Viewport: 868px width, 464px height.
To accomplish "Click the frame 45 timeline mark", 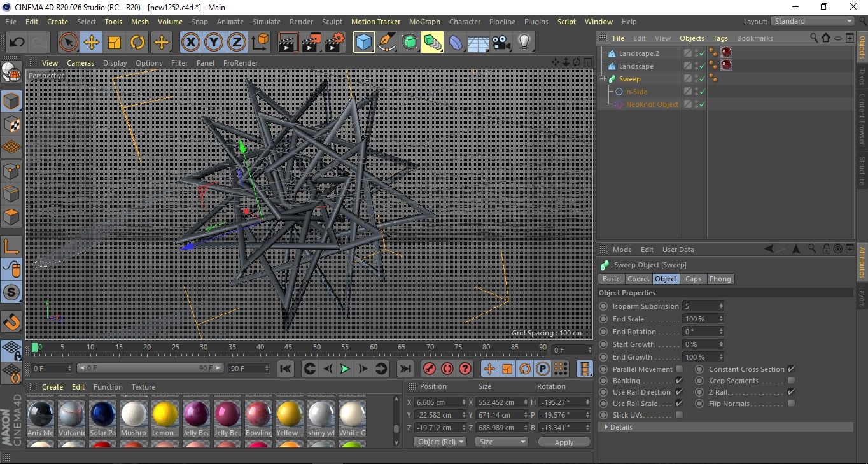I will click(x=288, y=348).
